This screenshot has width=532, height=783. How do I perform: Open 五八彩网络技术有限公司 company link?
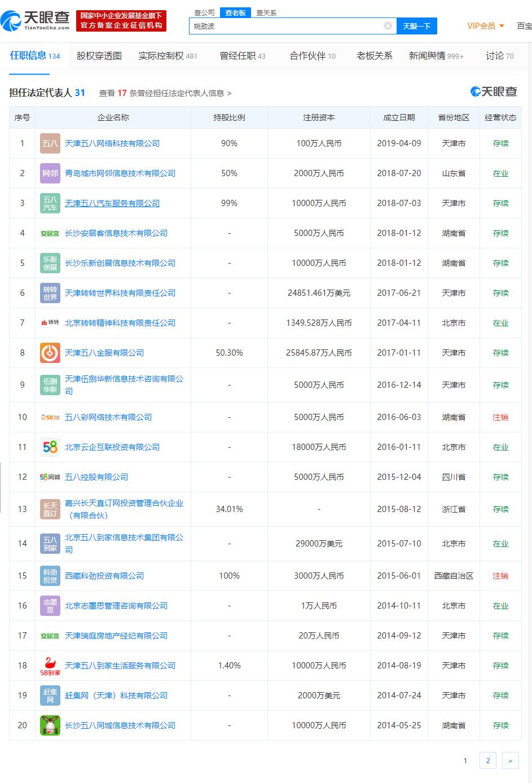(108, 417)
